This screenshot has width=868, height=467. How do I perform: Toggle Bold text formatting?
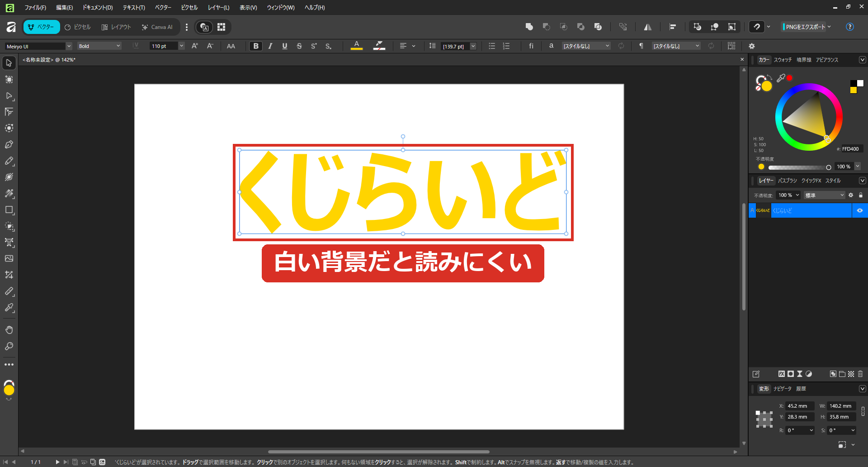[x=256, y=46]
